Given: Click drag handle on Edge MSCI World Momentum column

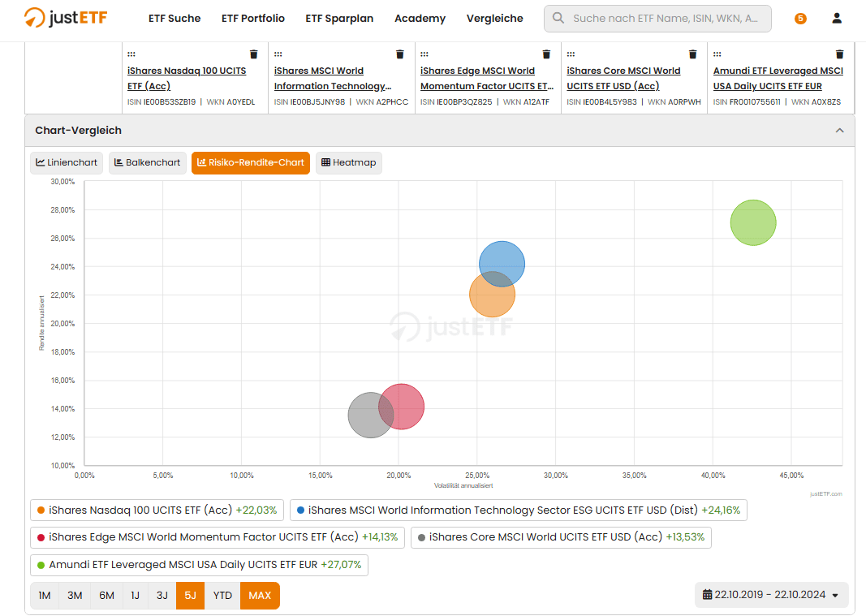Looking at the screenshot, I should 424,54.
